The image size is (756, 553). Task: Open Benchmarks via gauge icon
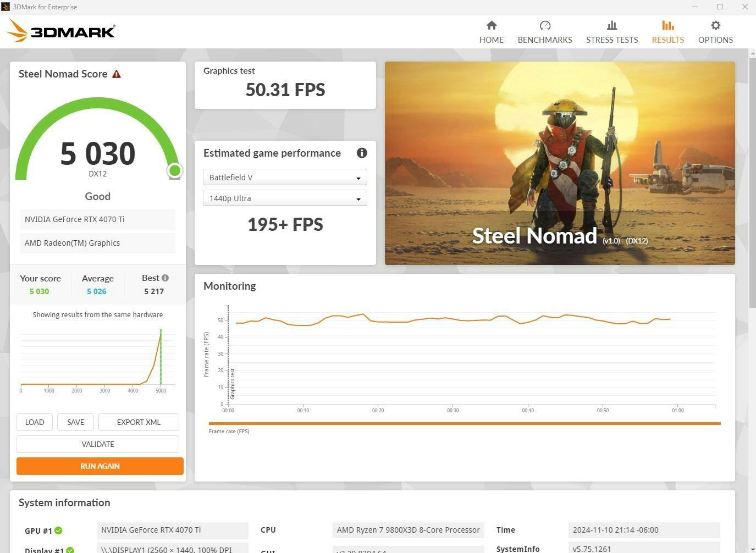click(x=545, y=25)
